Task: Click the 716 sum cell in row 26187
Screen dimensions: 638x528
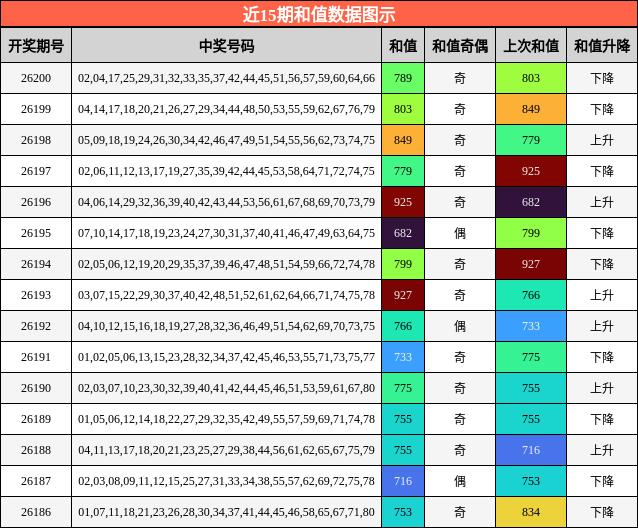Action: 403,481
